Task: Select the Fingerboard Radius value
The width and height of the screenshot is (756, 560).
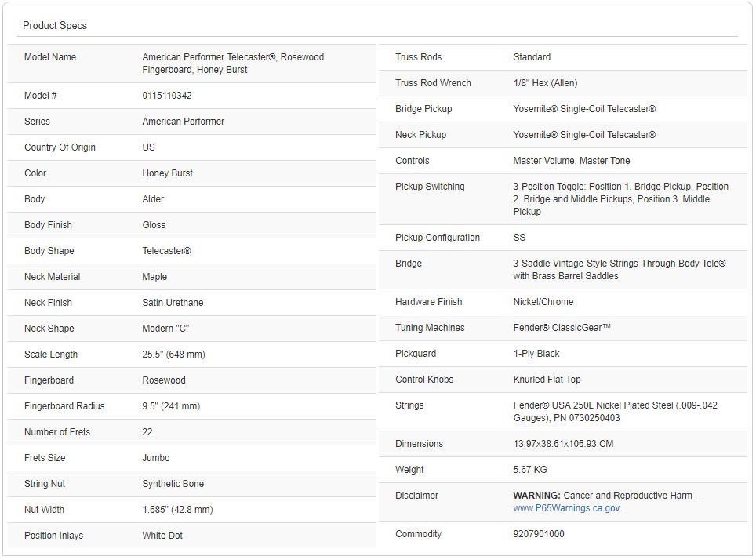Action: click(x=171, y=406)
